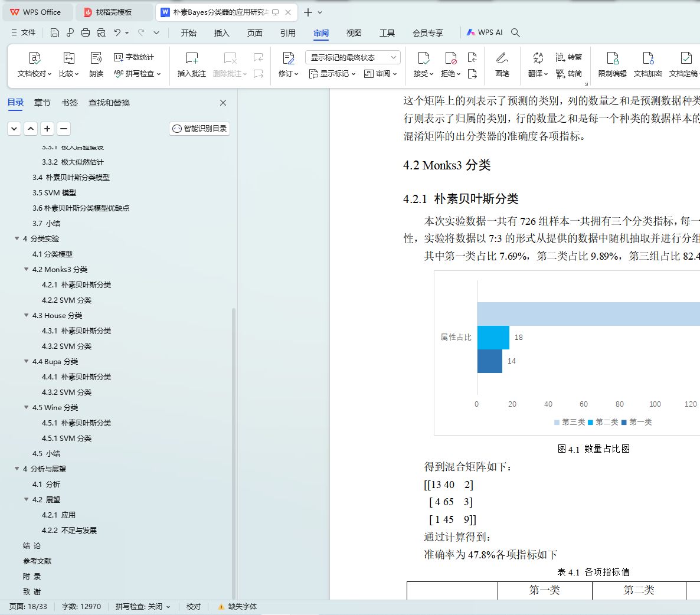
Task: Open the dropdown arrow beside Undo
Action: (127, 32)
